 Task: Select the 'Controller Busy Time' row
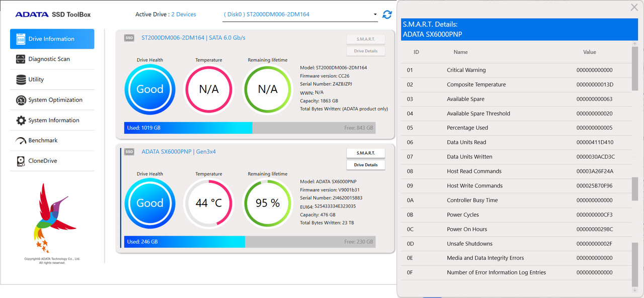tap(516, 201)
